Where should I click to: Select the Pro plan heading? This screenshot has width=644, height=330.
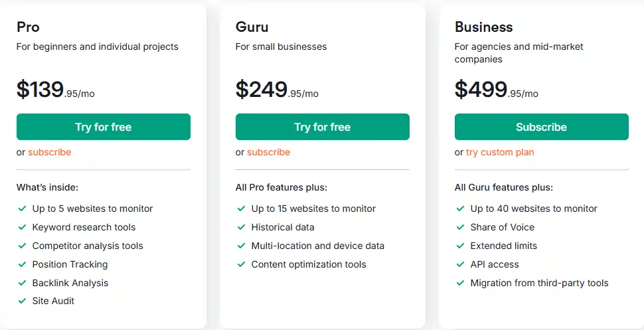[x=28, y=27]
